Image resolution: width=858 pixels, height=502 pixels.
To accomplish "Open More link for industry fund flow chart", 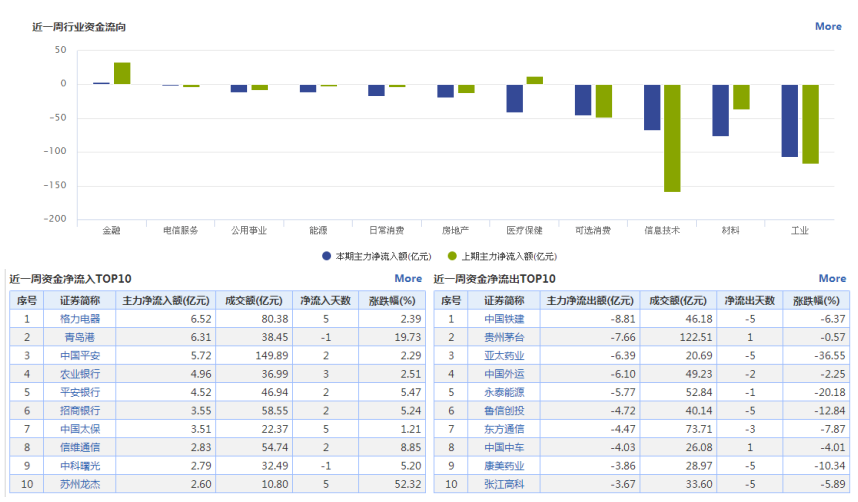I will coord(828,26).
